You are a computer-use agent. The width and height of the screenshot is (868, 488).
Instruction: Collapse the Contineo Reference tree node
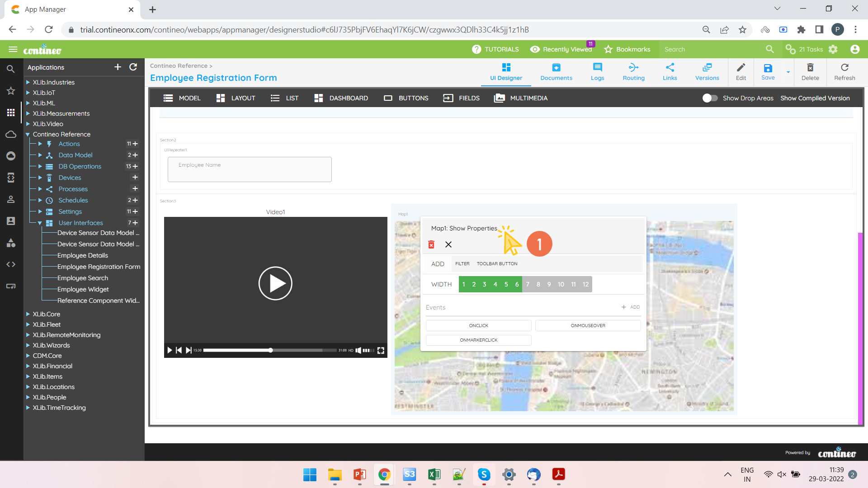pyautogui.click(x=28, y=134)
